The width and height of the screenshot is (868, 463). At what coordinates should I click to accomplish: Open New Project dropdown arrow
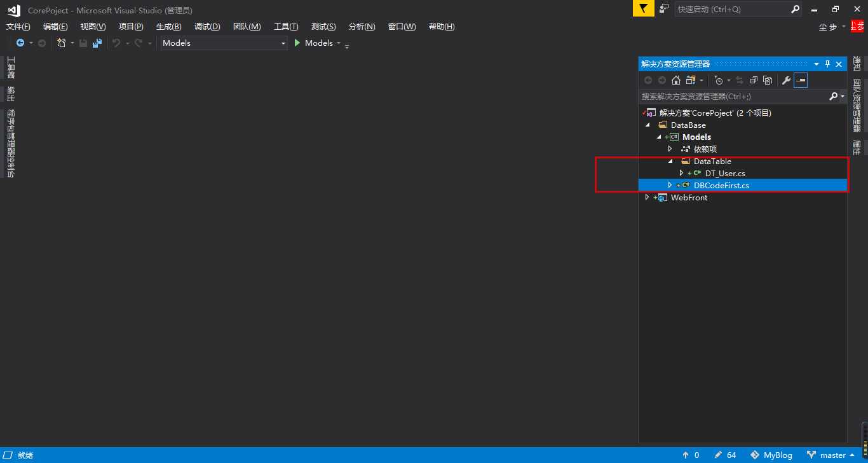tap(72, 43)
